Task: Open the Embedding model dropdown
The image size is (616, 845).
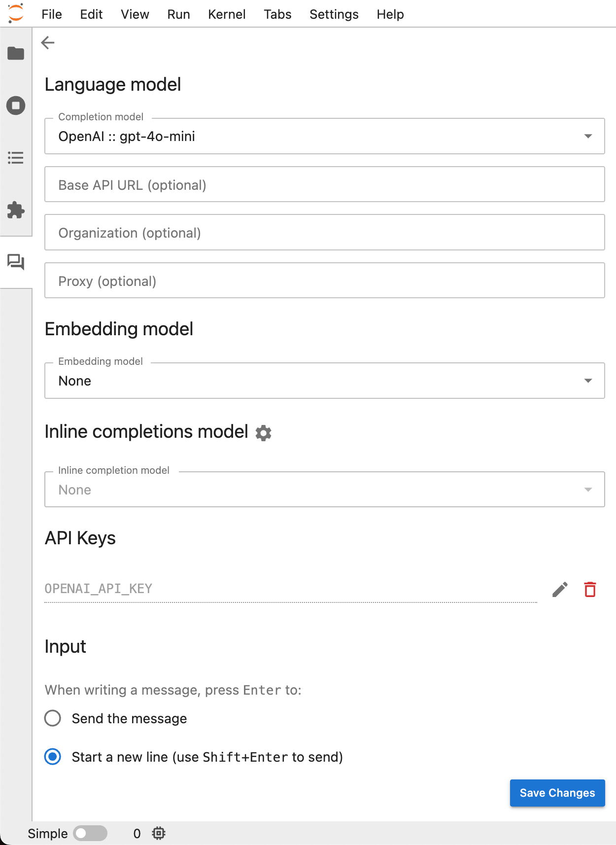Action: (x=325, y=381)
